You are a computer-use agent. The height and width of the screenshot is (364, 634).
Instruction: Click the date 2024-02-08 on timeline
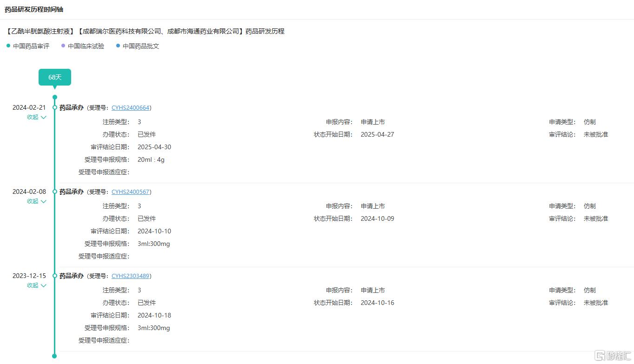tap(29, 192)
